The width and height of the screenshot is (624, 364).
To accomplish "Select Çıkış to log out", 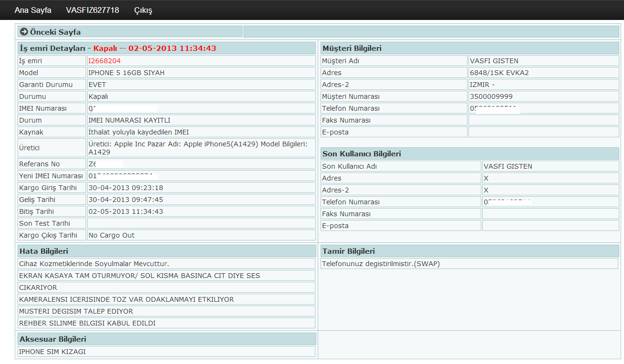I will click(x=143, y=10).
